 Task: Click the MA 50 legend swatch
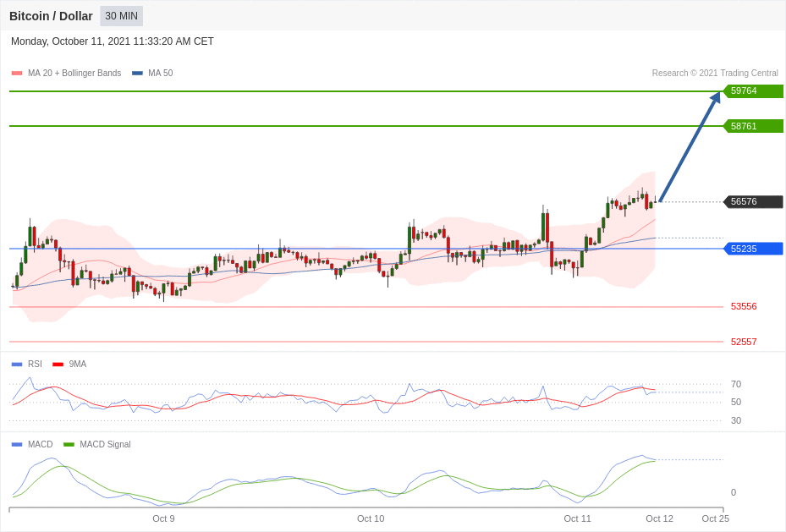pos(137,73)
